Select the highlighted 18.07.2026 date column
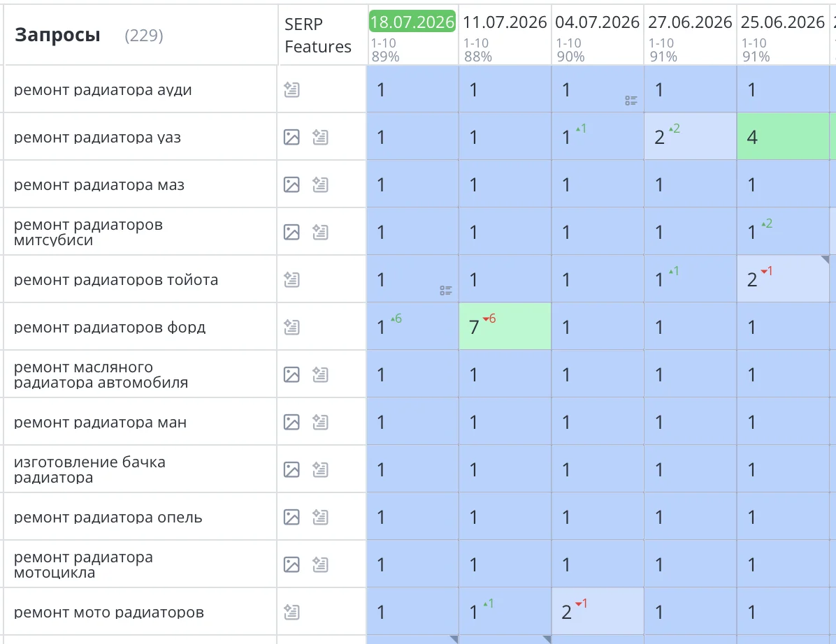836x644 pixels. [x=412, y=22]
